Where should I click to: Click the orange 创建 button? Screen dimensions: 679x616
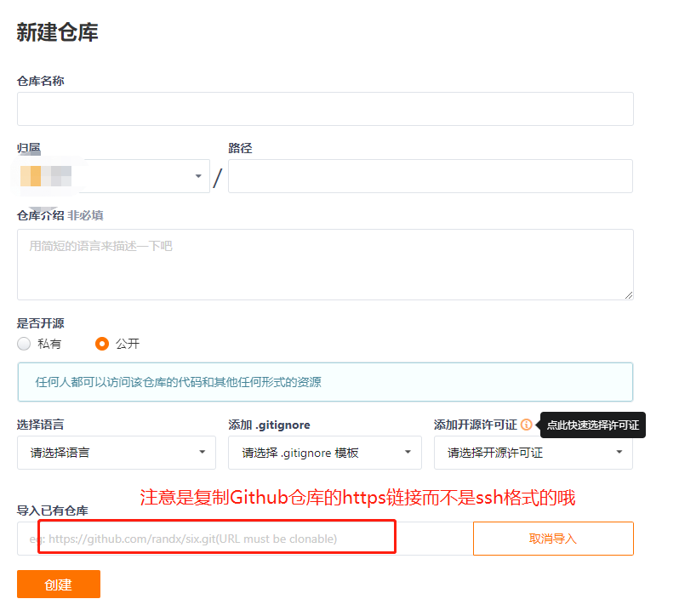coord(59,585)
